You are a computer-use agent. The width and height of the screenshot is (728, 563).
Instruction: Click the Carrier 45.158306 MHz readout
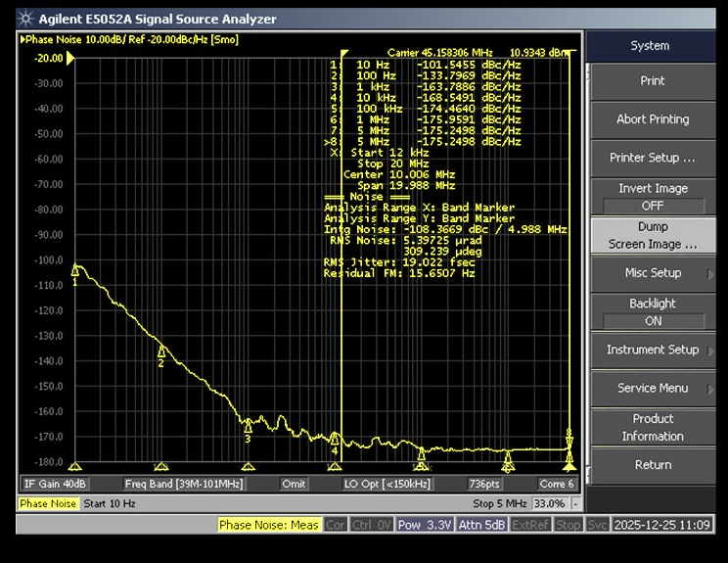click(439, 53)
